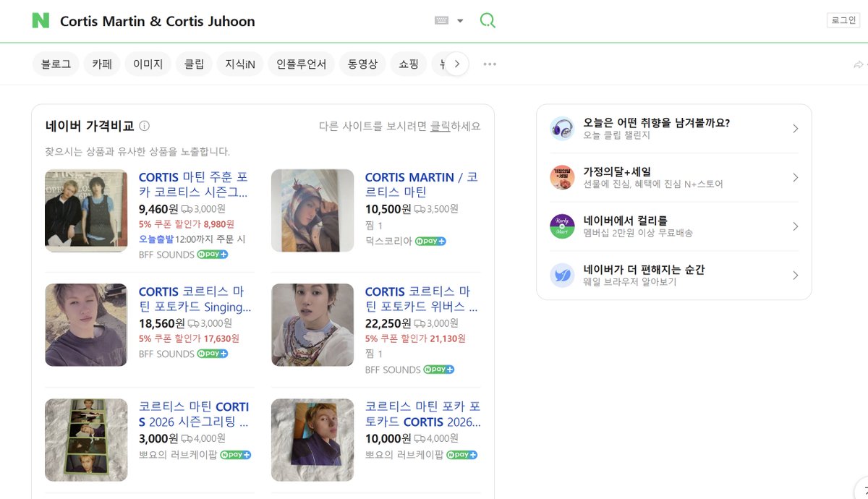Click Npay+ badge on the 10,000원 item
This screenshot has width=868, height=499.
[462, 455]
